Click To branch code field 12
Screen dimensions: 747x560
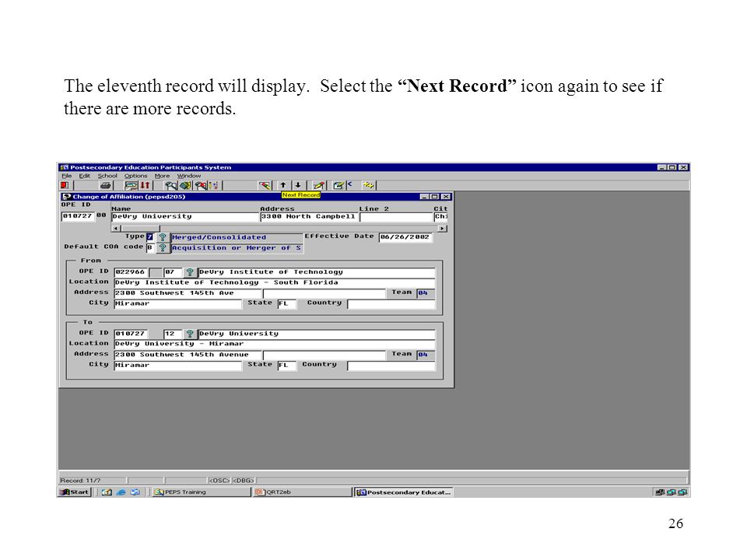tap(173, 334)
